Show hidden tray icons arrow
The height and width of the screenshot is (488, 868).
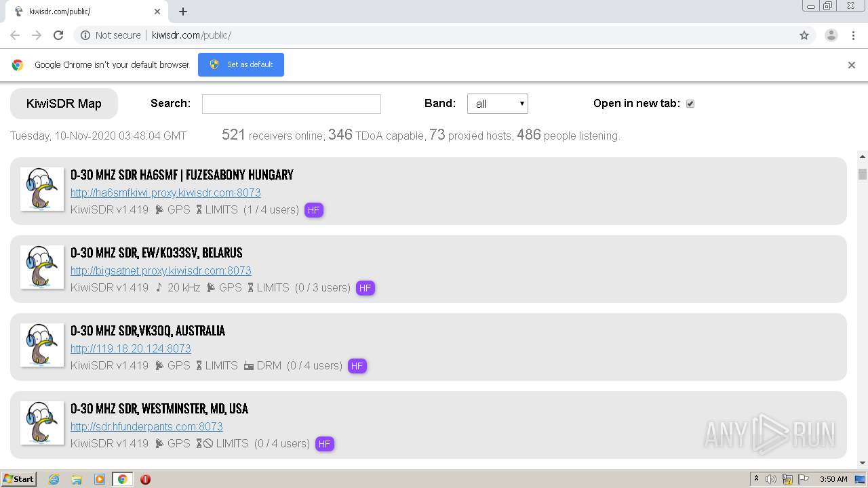(756, 479)
